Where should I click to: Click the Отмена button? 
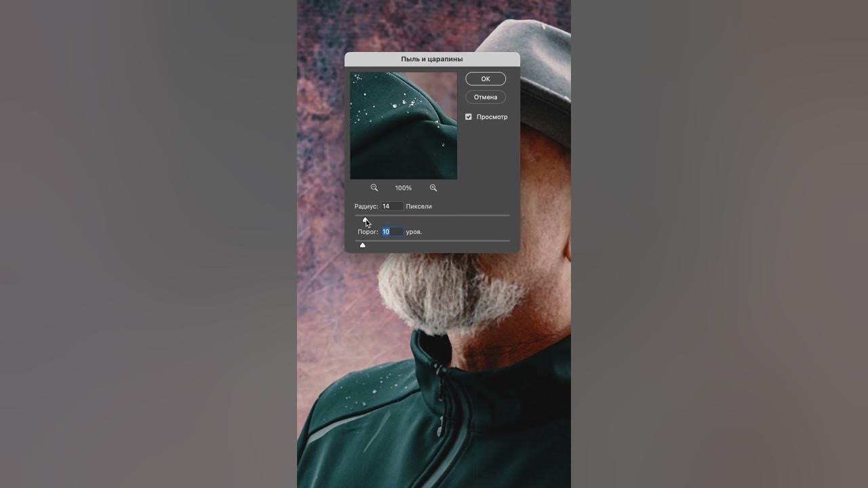click(486, 97)
